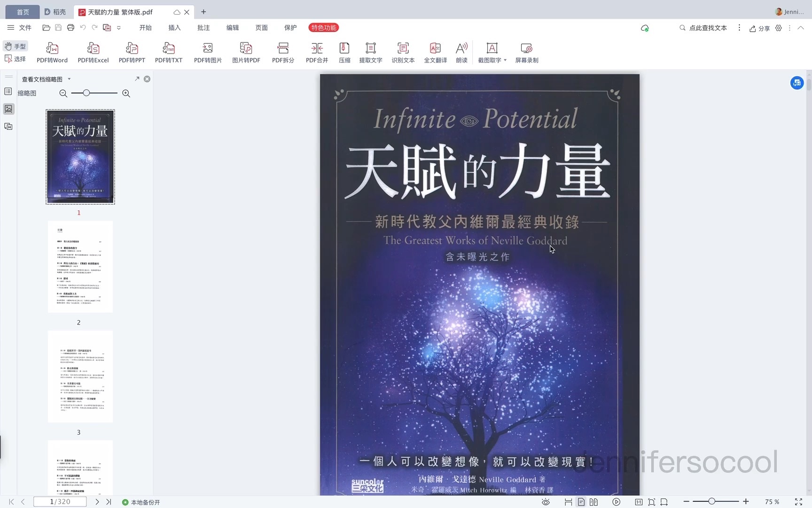Expand the quick access toolbar dropdown
The height and width of the screenshot is (508, 812).
point(119,28)
